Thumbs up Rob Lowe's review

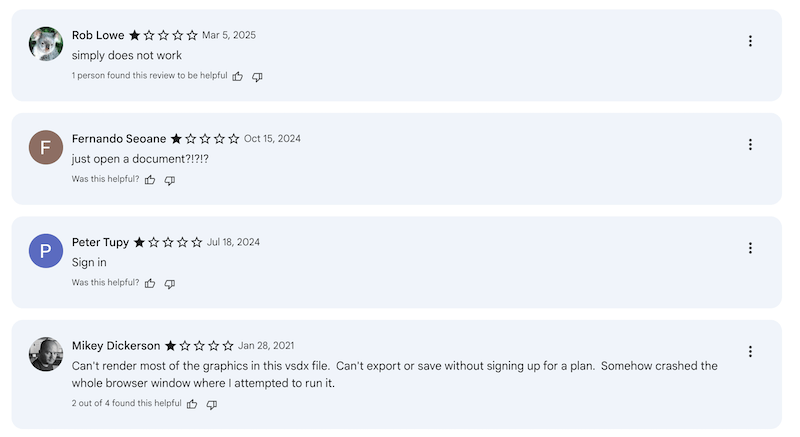(x=238, y=76)
